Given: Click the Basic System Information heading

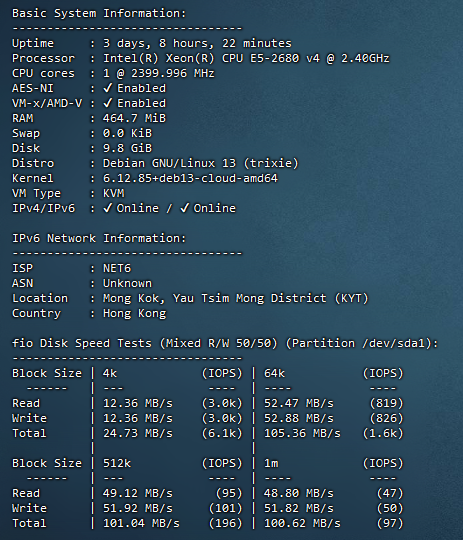Looking at the screenshot, I should (x=99, y=13).
